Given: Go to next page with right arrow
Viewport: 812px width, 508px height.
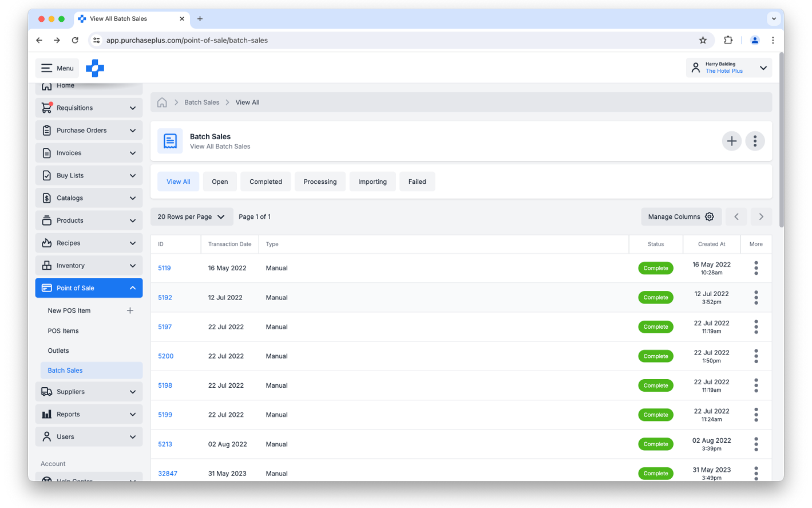Looking at the screenshot, I should [761, 216].
